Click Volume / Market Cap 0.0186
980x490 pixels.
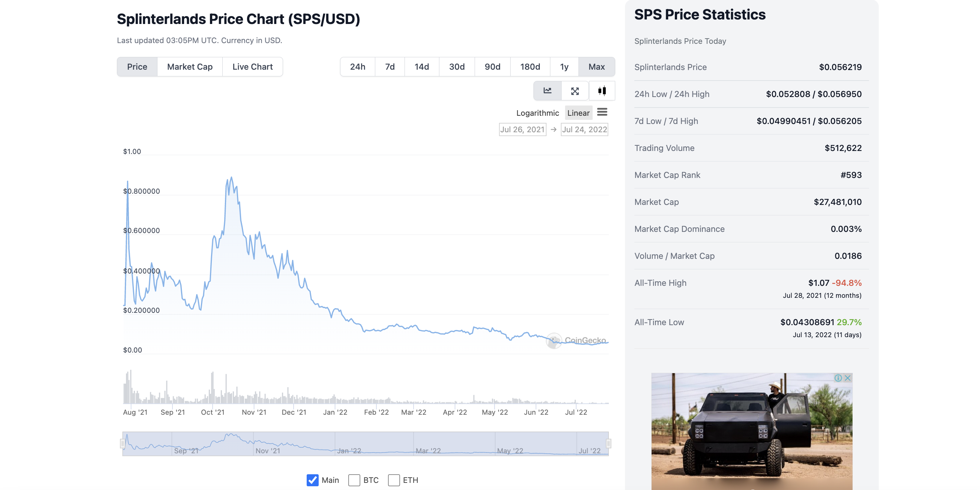tap(848, 256)
